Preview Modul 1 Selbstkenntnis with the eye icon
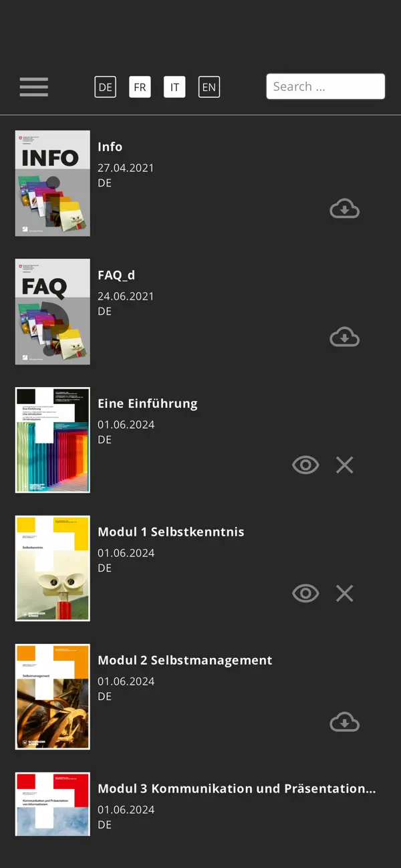 [x=305, y=593]
